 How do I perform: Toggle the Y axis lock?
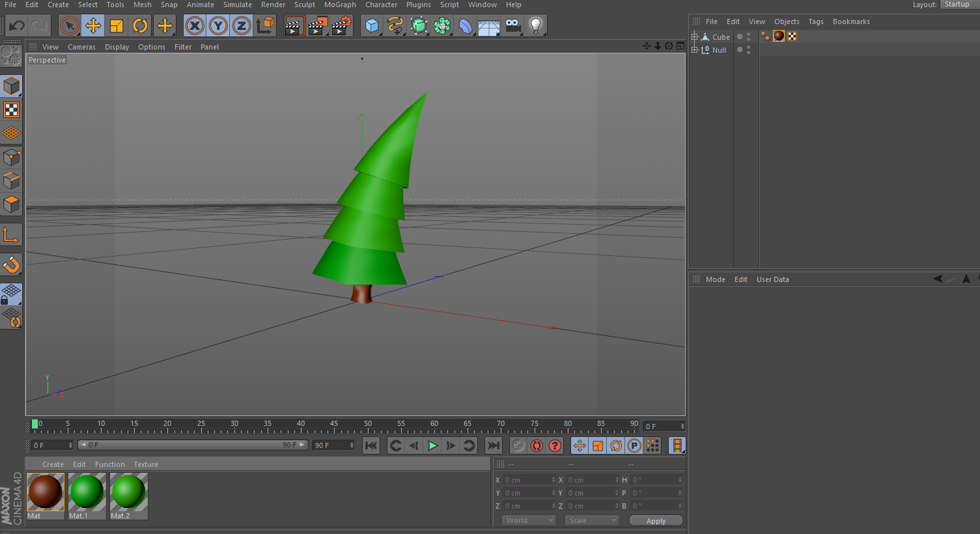218,25
